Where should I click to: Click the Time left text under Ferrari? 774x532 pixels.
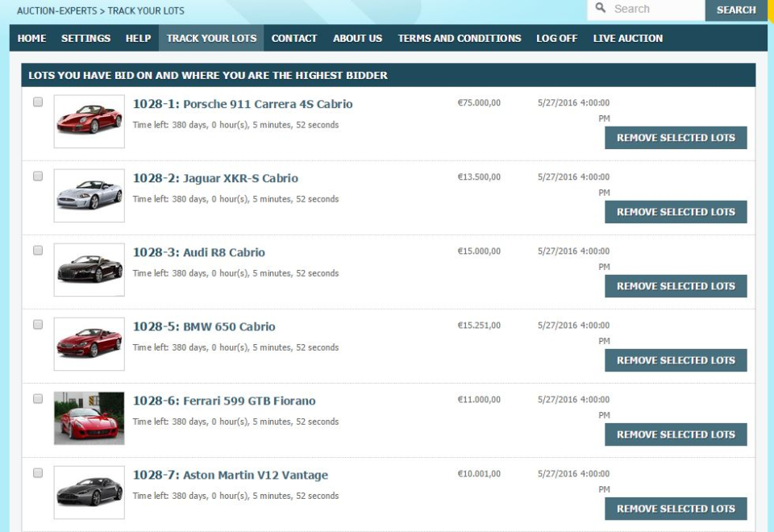point(235,422)
